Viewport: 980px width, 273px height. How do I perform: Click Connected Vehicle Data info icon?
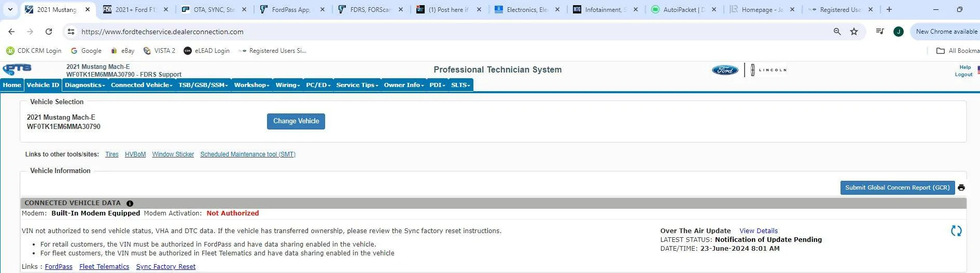130,204
